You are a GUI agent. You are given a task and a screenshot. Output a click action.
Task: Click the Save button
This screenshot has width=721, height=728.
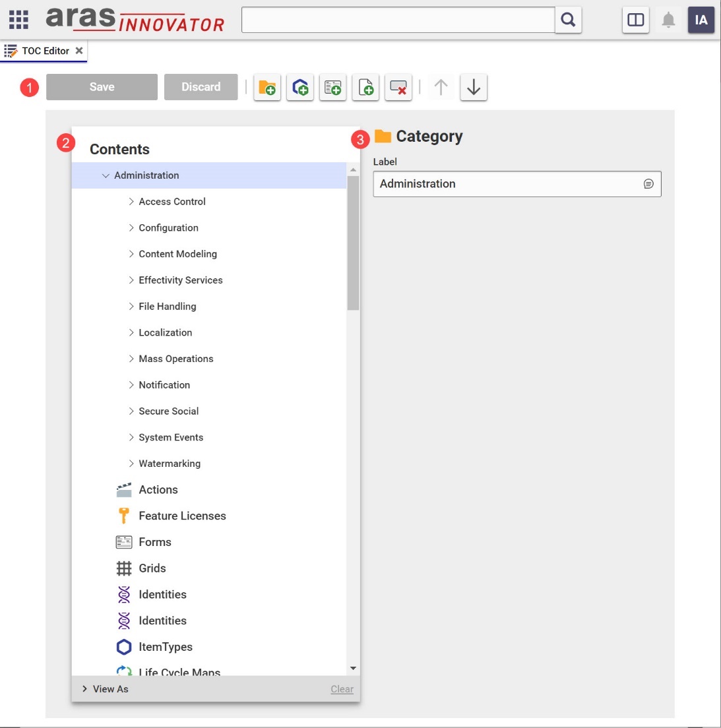[x=102, y=87]
